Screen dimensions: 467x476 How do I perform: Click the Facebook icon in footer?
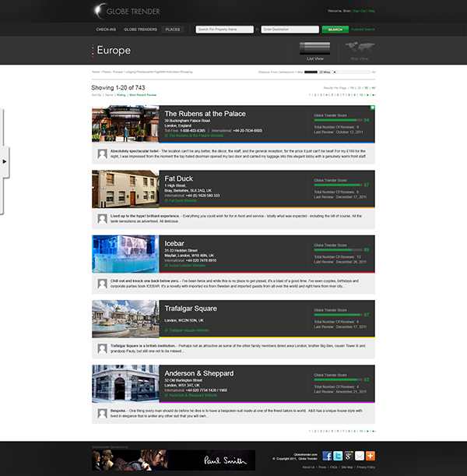pyautogui.click(x=327, y=456)
